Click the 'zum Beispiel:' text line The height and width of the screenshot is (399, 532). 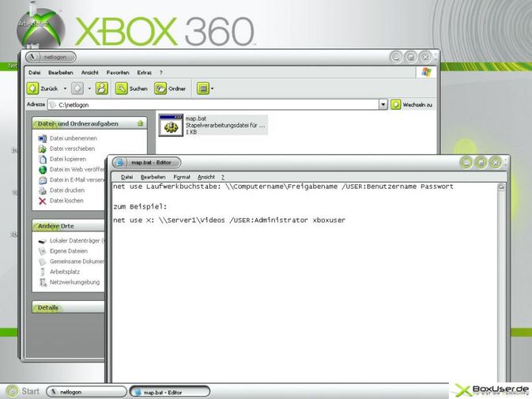pos(140,207)
